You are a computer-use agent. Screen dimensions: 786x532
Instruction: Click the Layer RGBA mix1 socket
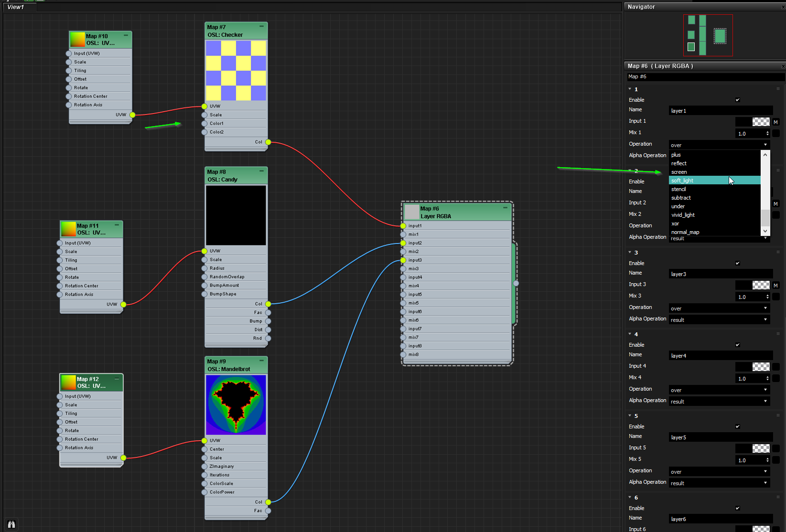pyautogui.click(x=403, y=234)
